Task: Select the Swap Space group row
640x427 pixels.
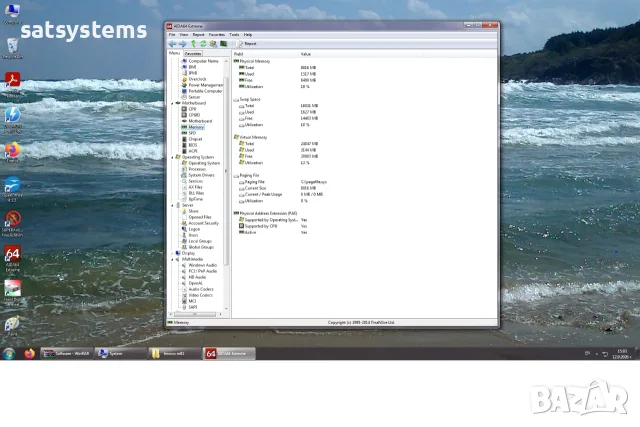Action: point(247,99)
